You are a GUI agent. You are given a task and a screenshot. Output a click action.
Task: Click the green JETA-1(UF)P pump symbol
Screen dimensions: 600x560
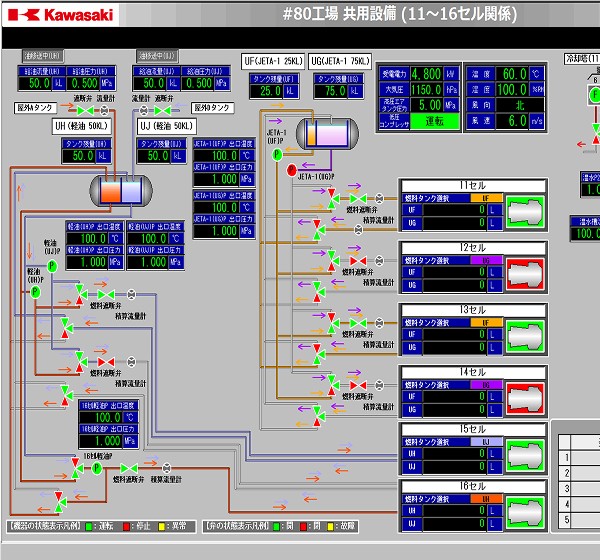pyautogui.click(x=278, y=155)
